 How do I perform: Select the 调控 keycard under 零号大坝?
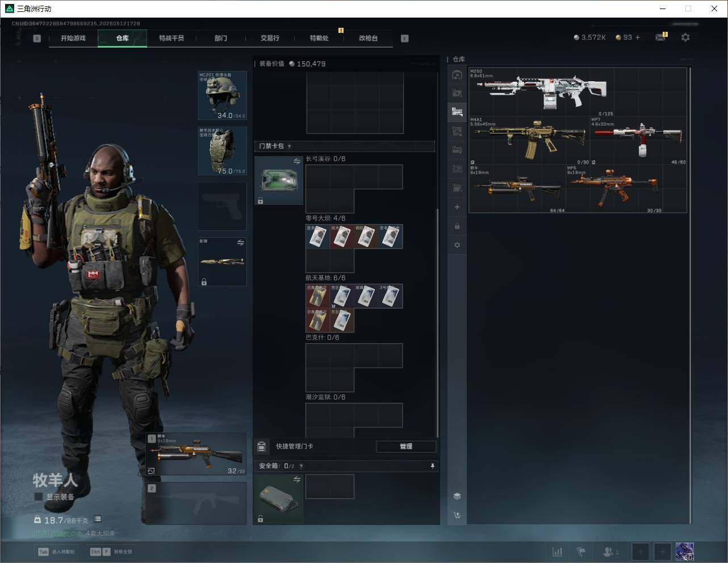click(366, 237)
